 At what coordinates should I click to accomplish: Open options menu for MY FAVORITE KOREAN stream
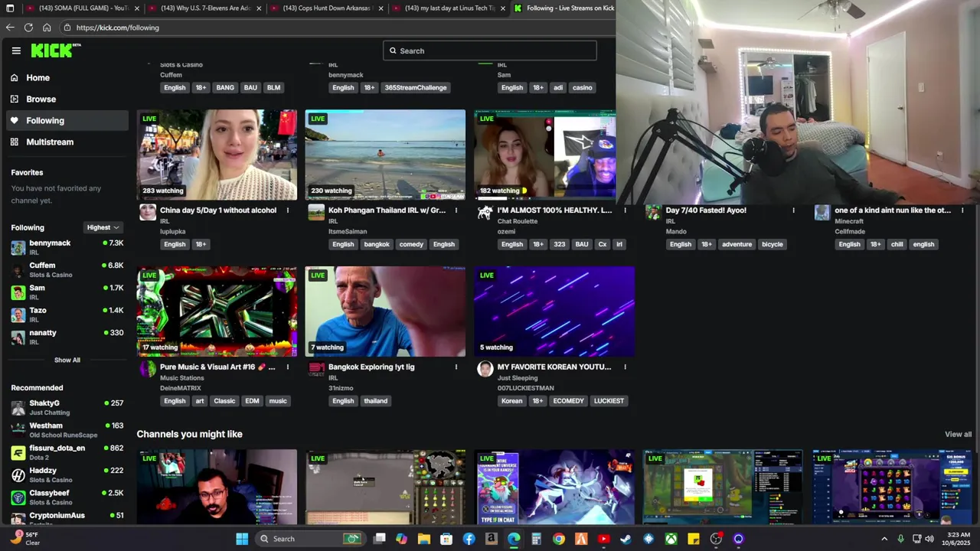click(625, 367)
